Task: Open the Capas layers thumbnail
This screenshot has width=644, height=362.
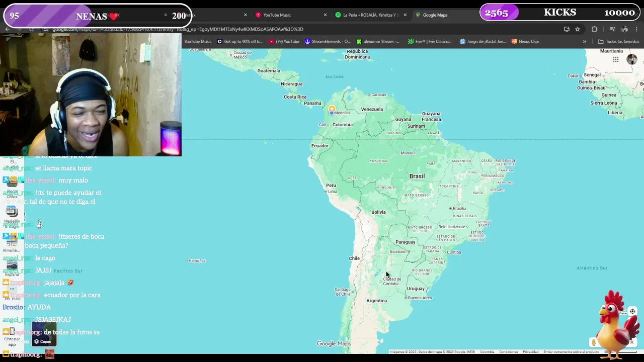Action: click(x=44, y=334)
